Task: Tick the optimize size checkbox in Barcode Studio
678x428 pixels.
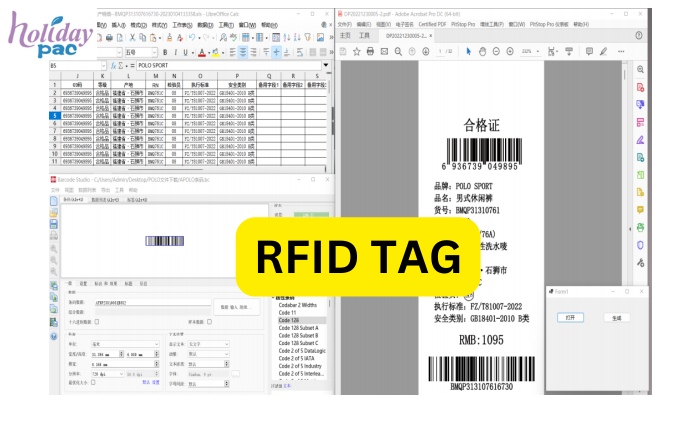Action: click(93, 382)
